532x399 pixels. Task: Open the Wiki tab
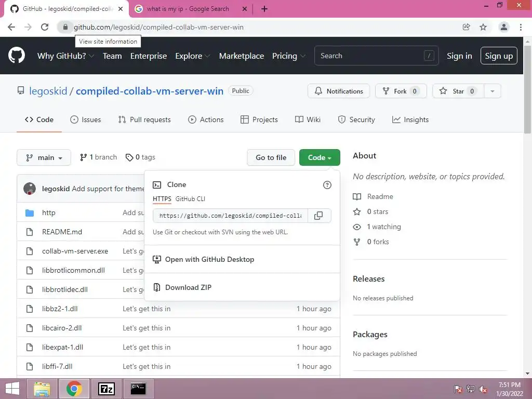tap(308, 119)
